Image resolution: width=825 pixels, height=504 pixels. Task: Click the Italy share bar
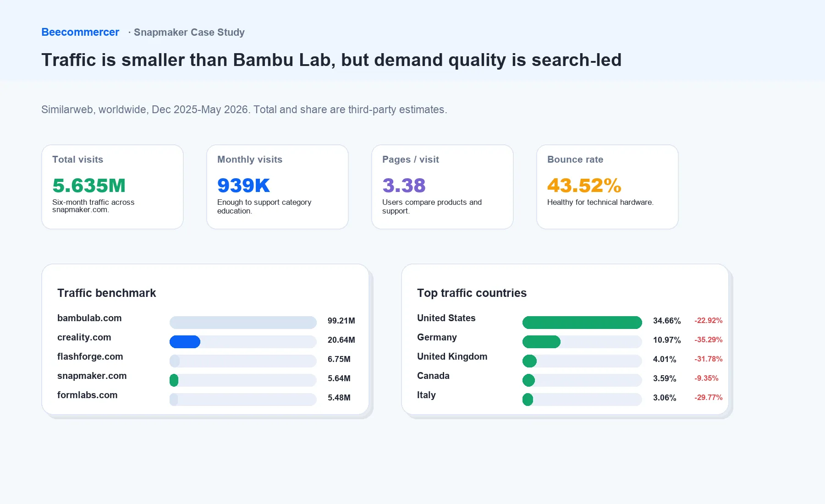(x=582, y=400)
